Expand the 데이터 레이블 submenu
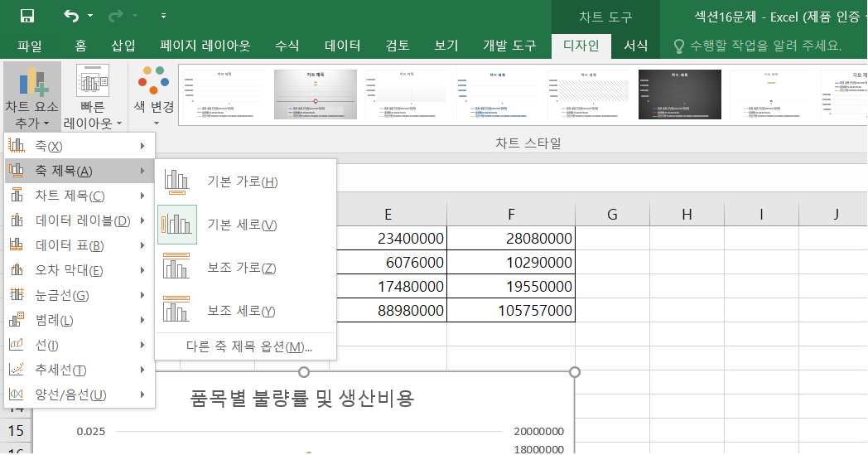Image resolution: width=868 pixels, height=455 pixels. (80, 220)
